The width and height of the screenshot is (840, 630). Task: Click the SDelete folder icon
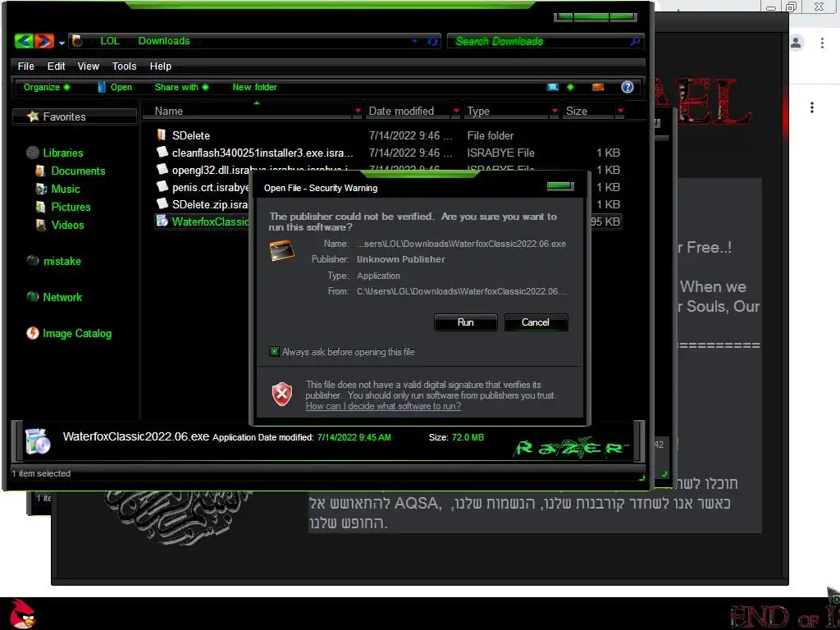(162, 135)
